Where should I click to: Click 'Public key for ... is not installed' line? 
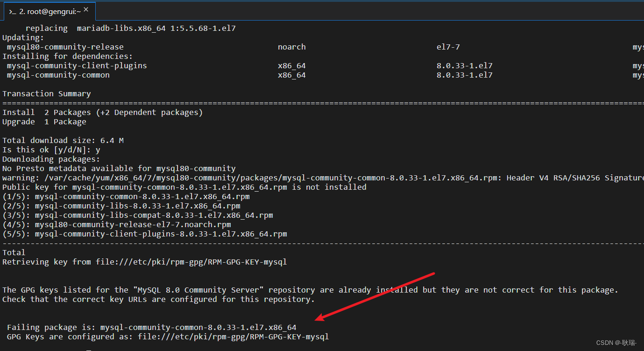click(184, 187)
